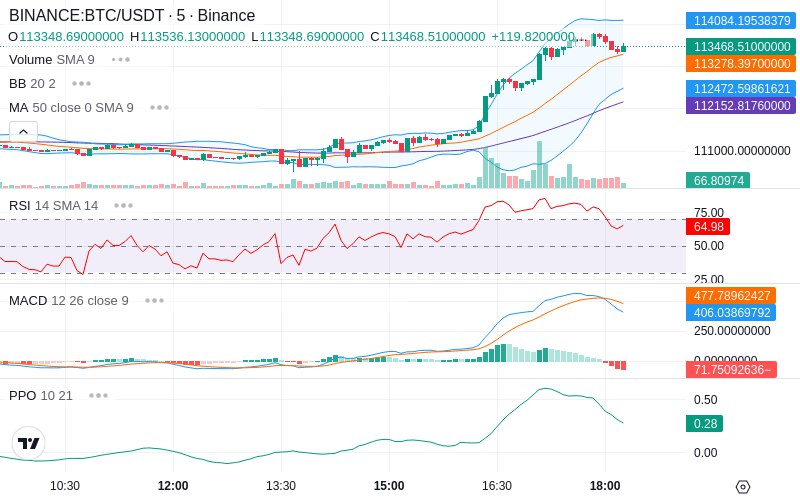Open more options for MA 50 indicator
The image size is (800, 500).
[160, 108]
